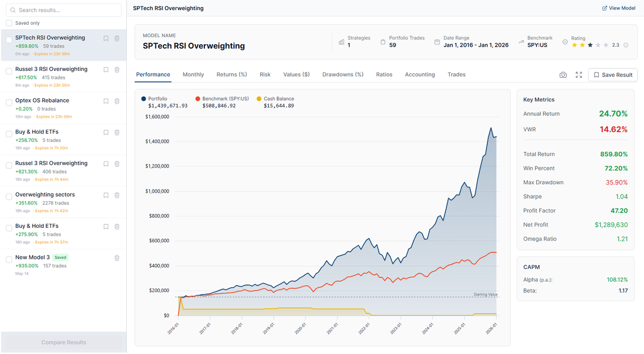The width and height of the screenshot is (644, 354).
Task: Select the Trades tab
Action: 456,74
